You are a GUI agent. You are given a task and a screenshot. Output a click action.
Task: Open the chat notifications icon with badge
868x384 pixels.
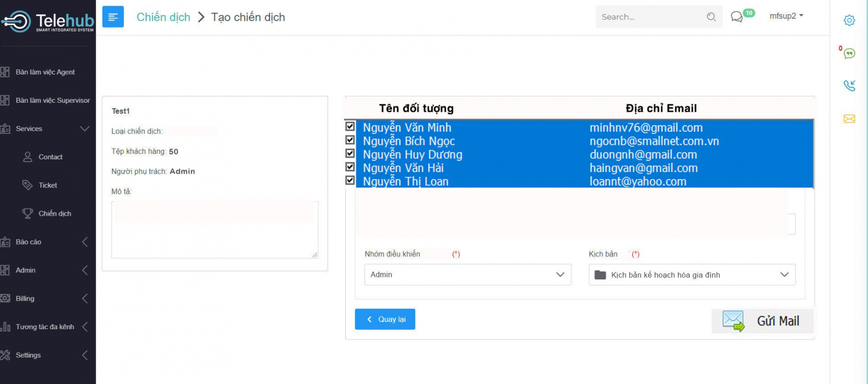(x=737, y=17)
